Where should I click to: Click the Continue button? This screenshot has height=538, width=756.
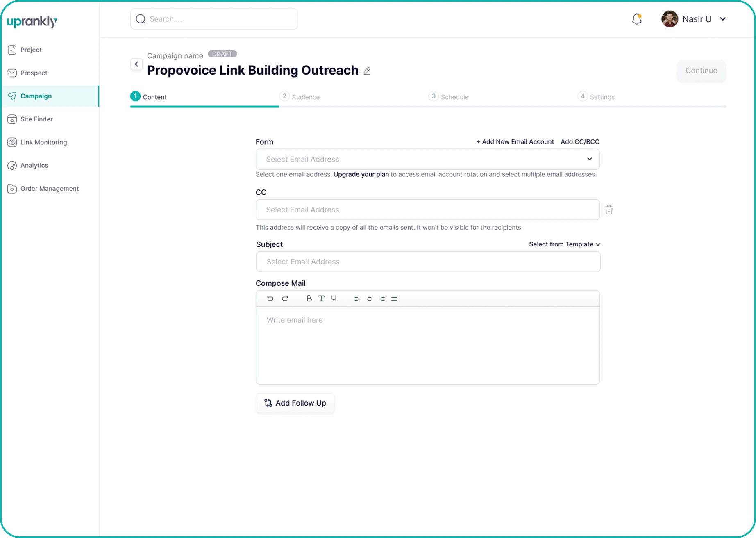click(702, 71)
